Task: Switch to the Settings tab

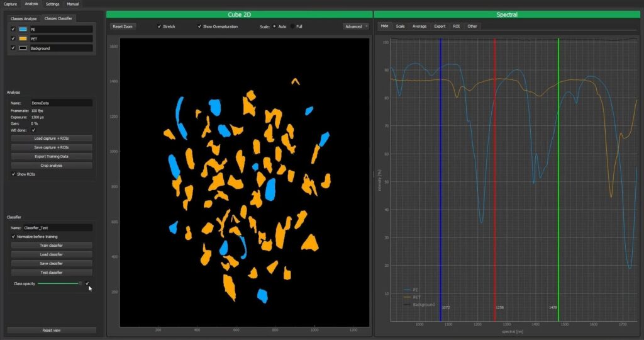Action: point(53,4)
